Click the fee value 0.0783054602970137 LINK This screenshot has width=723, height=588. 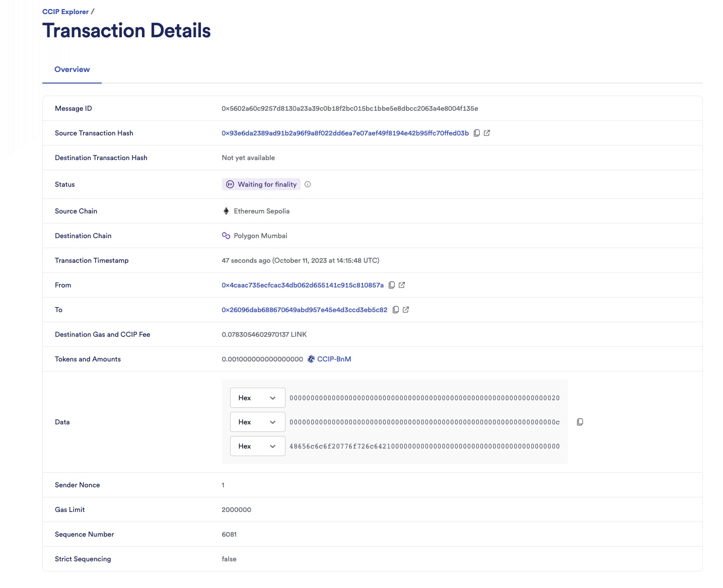click(x=264, y=335)
